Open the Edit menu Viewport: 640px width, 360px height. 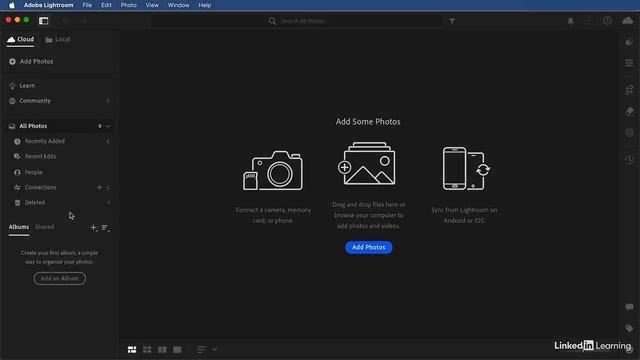[x=106, y=5]
